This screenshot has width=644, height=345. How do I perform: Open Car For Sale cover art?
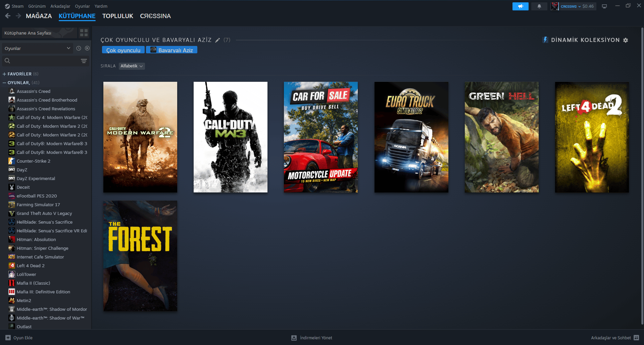pos(321,137)
